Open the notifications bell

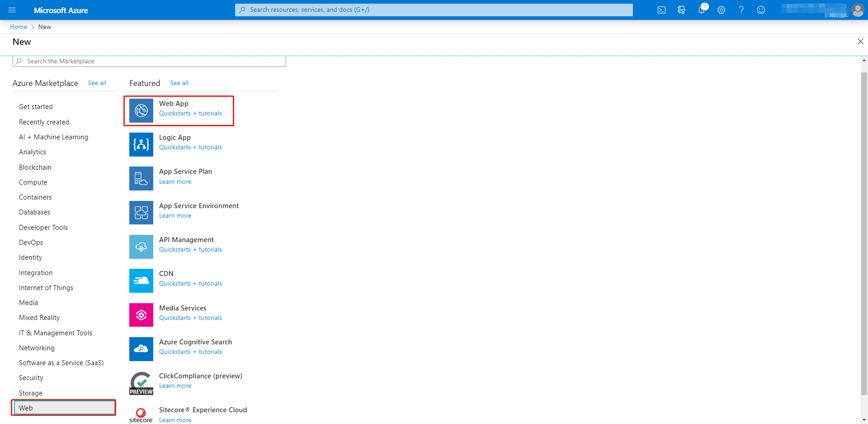(701, 10)
